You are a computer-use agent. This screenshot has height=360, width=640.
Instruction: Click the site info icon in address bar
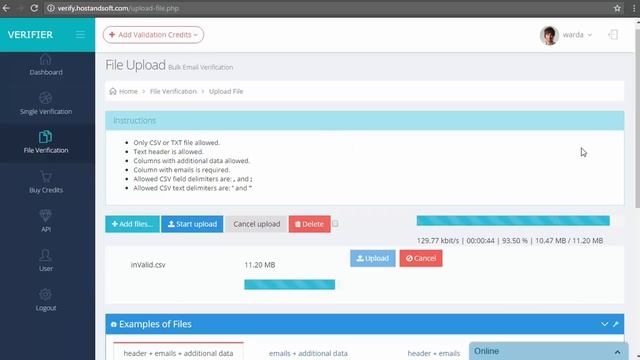[51, 8]
